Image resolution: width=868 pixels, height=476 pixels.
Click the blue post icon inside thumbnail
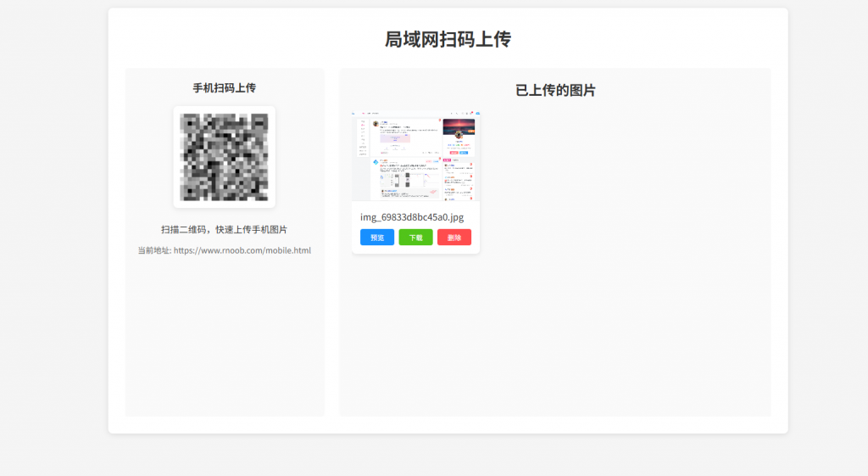coord(376,161)
